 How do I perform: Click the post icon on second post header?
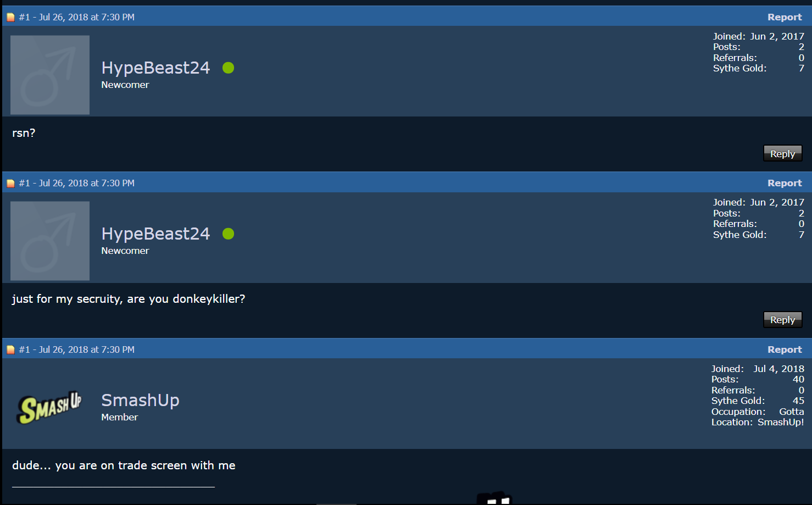10,183
